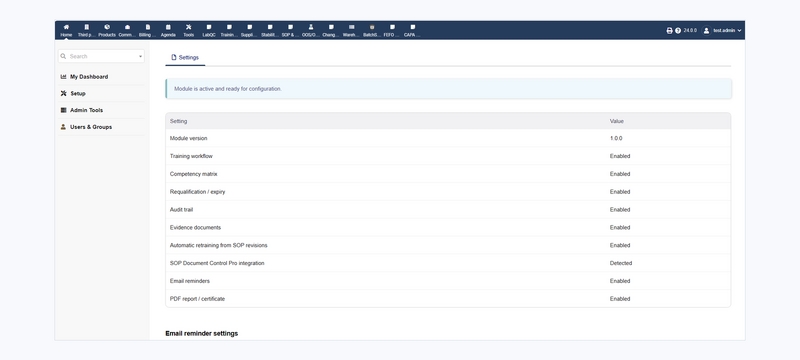This screenshot has width=800, height=360.
Task: Open the Commerce module icon
Action: tap(127, 27)
